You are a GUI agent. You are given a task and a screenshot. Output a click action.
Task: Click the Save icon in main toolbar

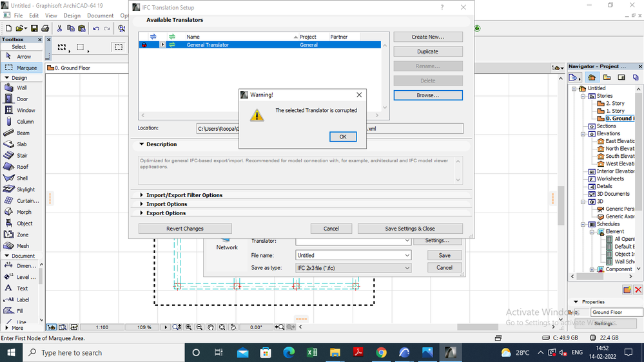[x=34, y=28]
